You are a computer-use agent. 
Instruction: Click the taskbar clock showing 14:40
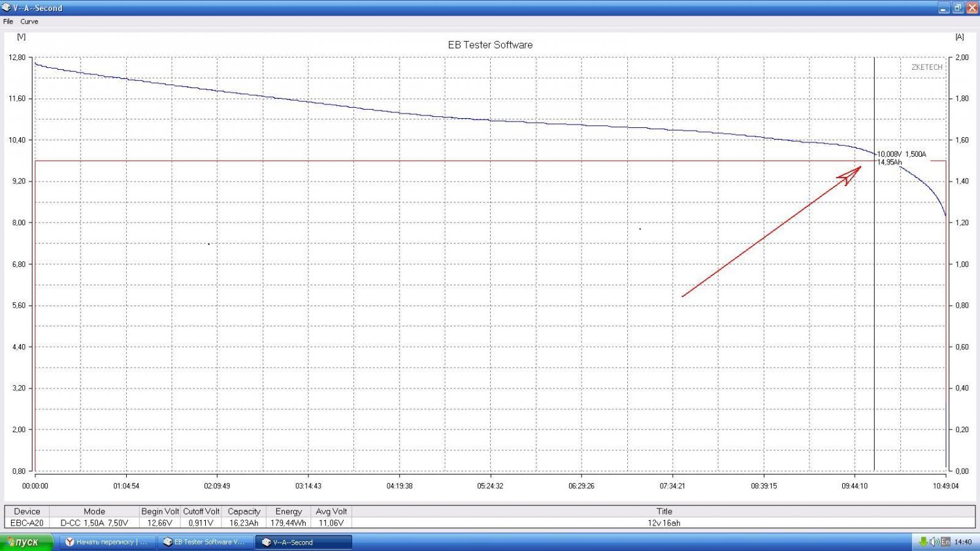tap(963, 542)
